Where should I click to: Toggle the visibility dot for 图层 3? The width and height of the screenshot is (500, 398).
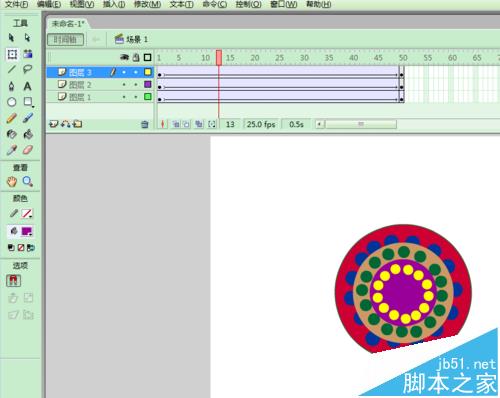(x=124, y=72)
